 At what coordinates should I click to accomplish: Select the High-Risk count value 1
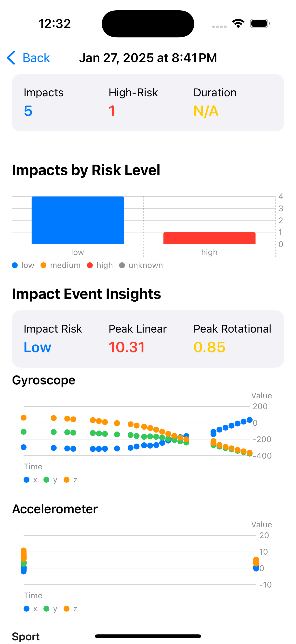click(112, 111)
